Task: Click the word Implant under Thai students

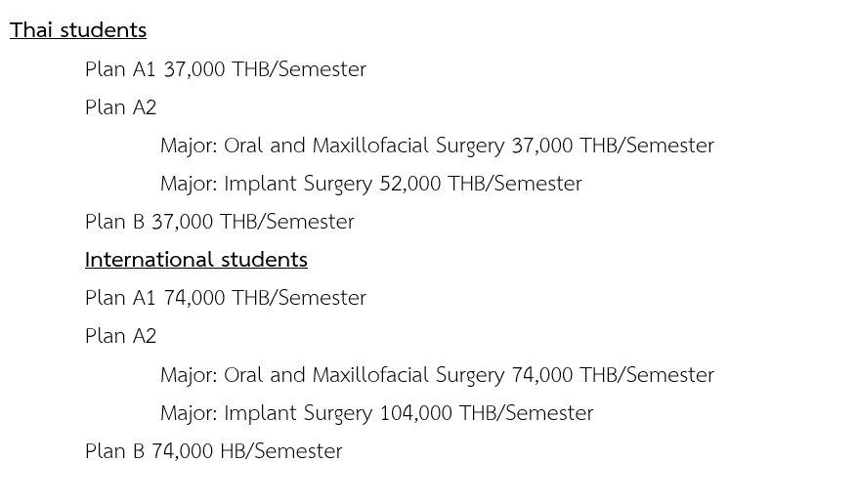Action: tap(261, 185)
